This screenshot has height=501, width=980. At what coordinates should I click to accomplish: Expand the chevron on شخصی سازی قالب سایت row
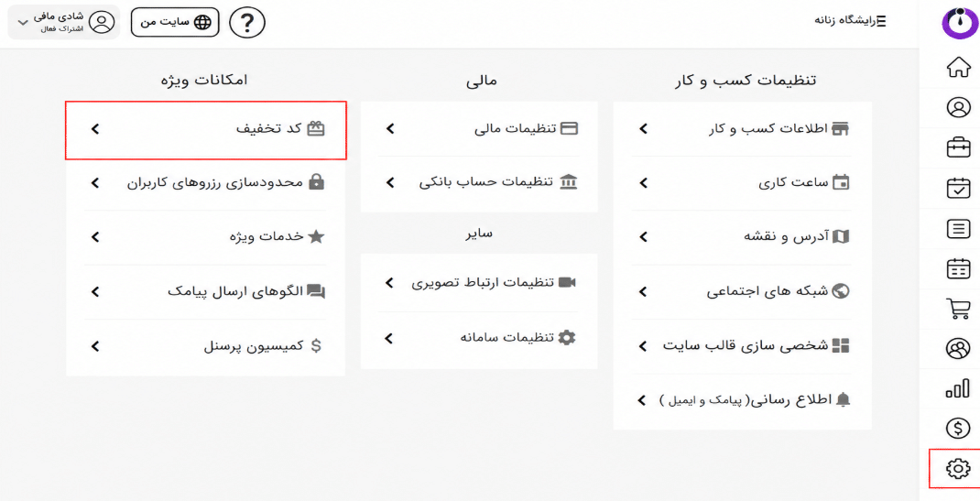point(642,345)
